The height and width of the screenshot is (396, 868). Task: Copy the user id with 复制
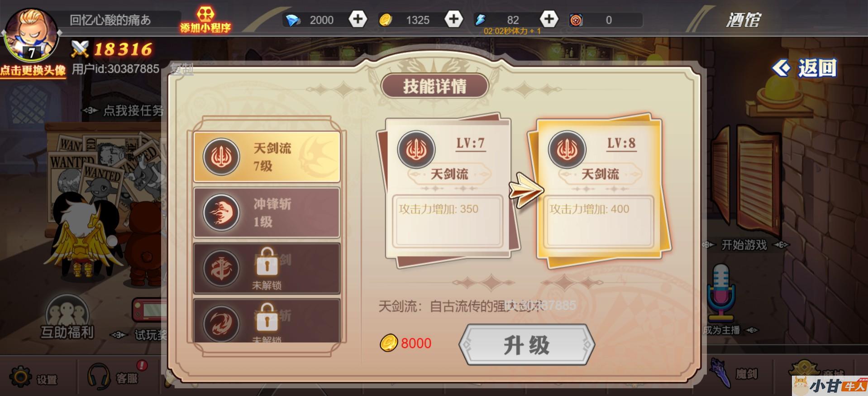pos(181,69)
